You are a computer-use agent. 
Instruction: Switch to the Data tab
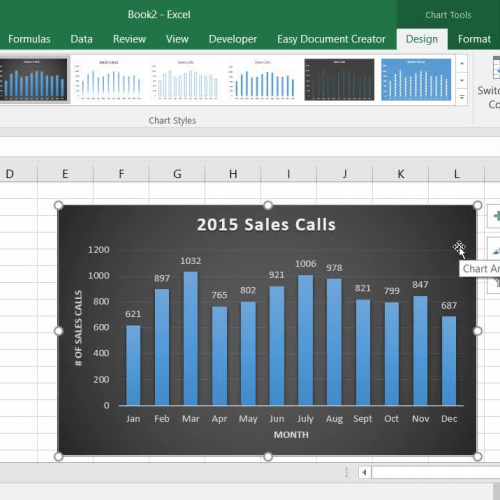81,39
